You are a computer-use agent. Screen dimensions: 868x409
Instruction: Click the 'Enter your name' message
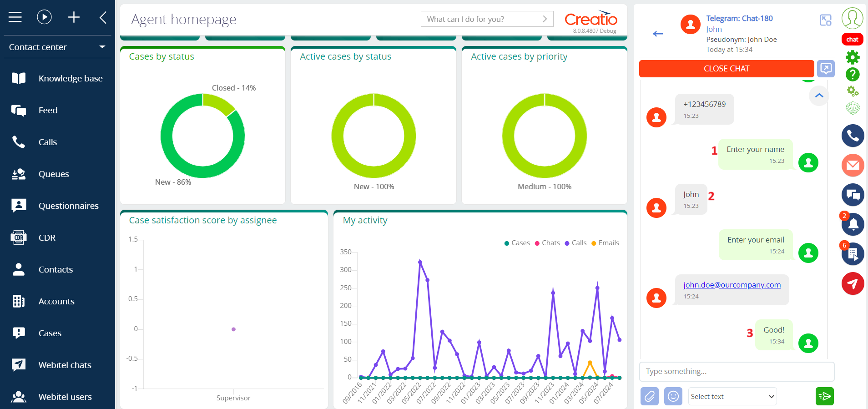coord(756,154)
